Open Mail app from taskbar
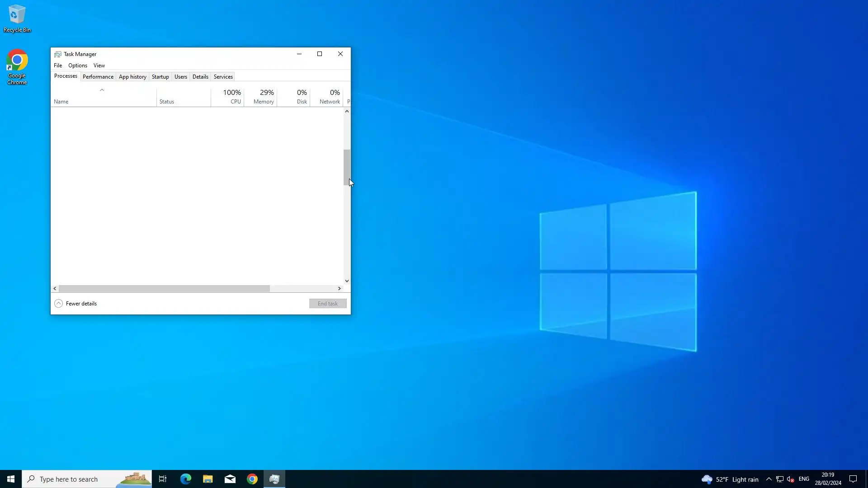868x488 pixels. (230, 479)
